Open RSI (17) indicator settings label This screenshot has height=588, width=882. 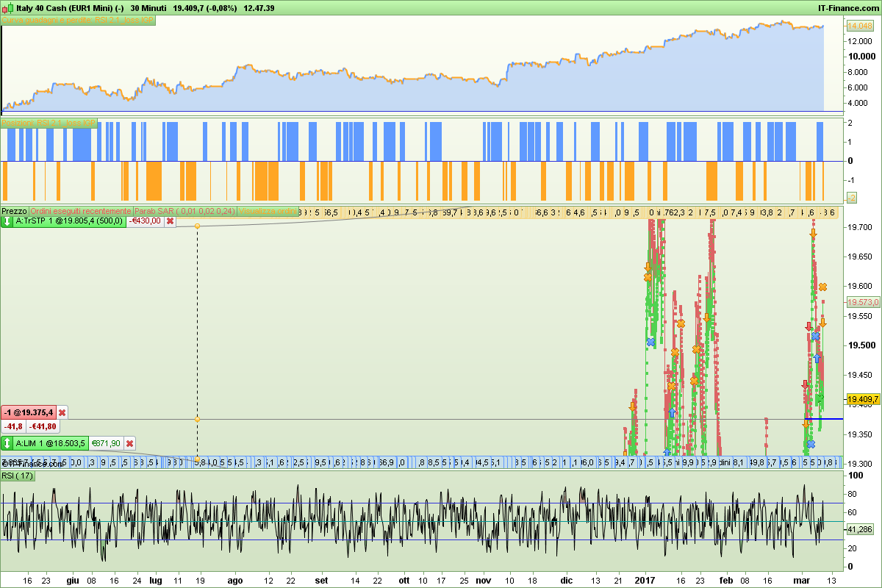(18, 476)
